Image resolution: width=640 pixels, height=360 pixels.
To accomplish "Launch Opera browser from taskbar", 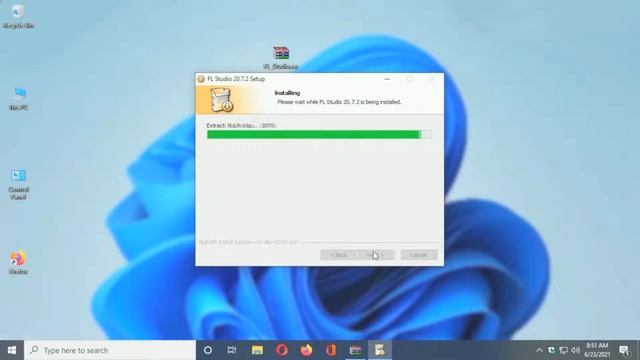I will 282,350.
